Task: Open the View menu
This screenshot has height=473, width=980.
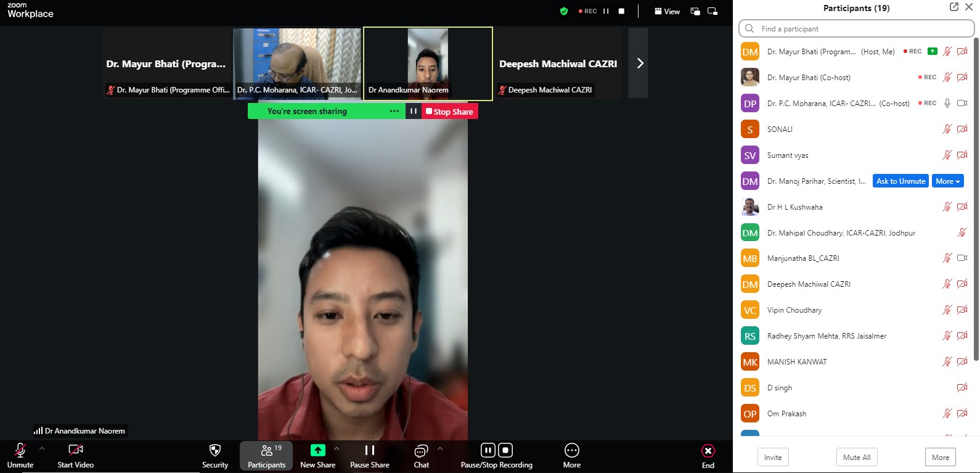Action: 668,11
